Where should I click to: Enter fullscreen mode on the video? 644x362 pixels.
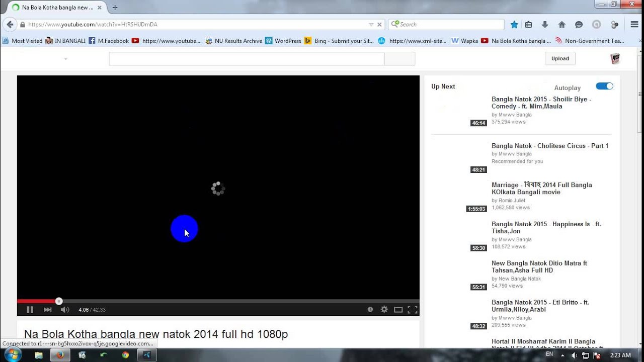point(413,310)
